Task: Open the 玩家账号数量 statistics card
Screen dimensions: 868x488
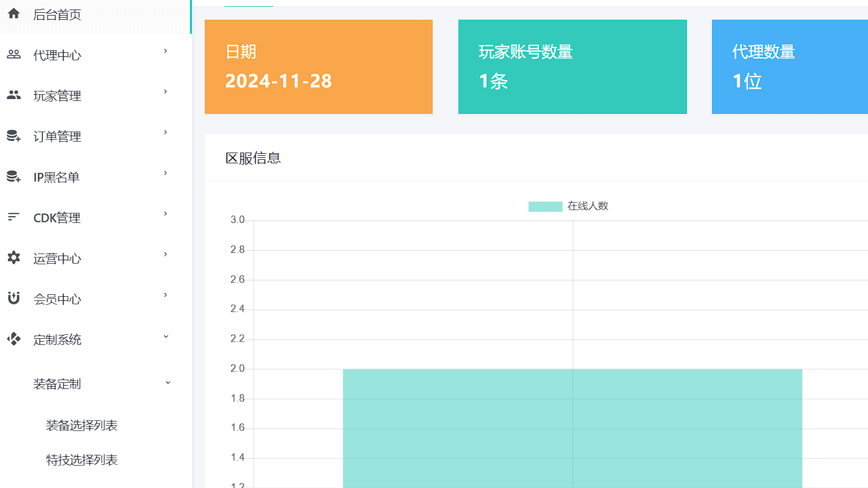Action: tap(572, 66)
